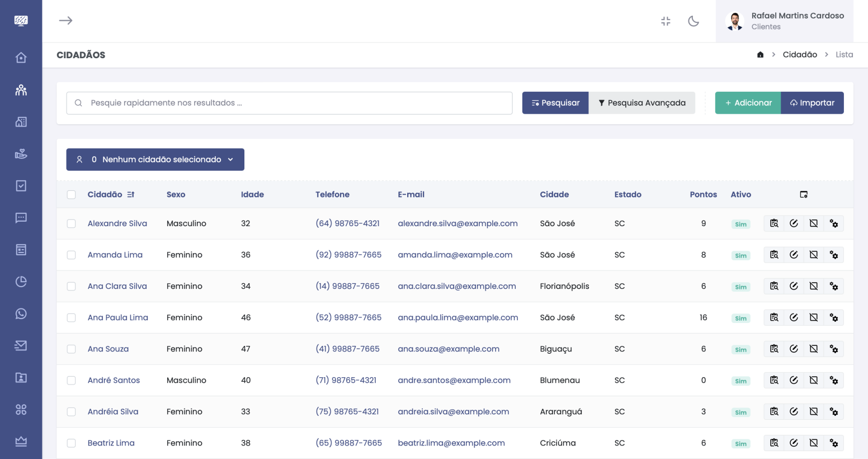Check the box for Ana Souza

pos(71,349)
